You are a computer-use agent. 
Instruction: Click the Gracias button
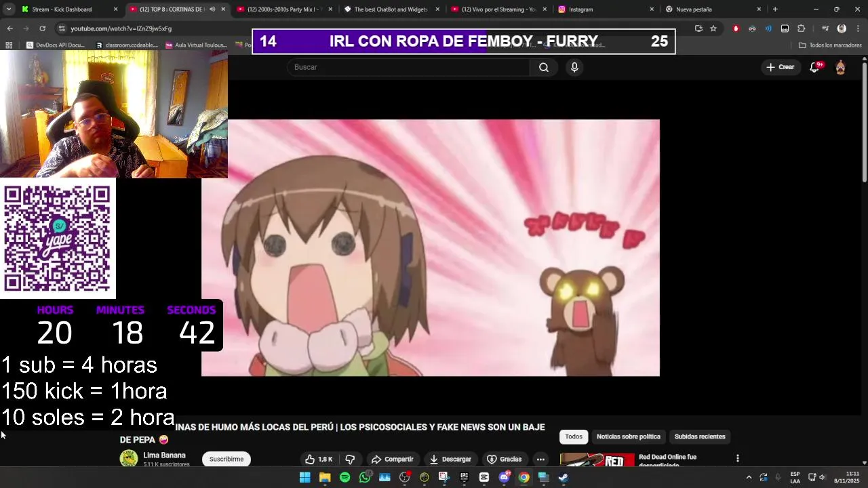click(505, 459)
